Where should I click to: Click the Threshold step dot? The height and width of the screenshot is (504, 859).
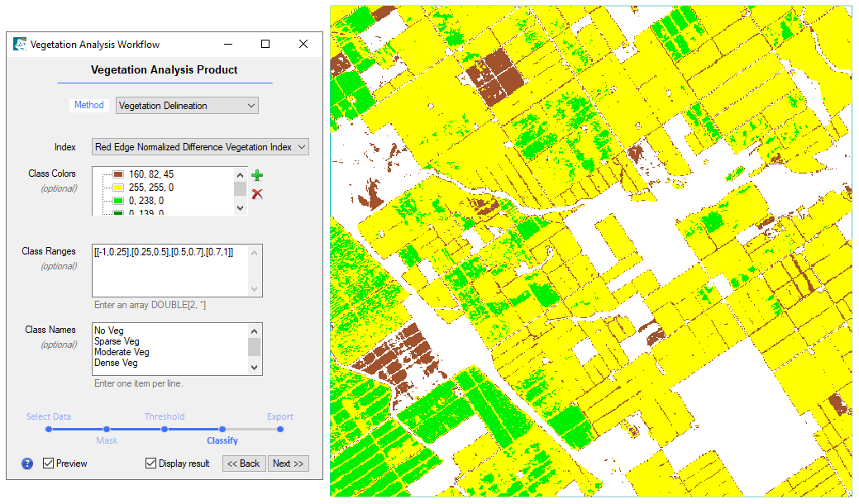point(165,429)
